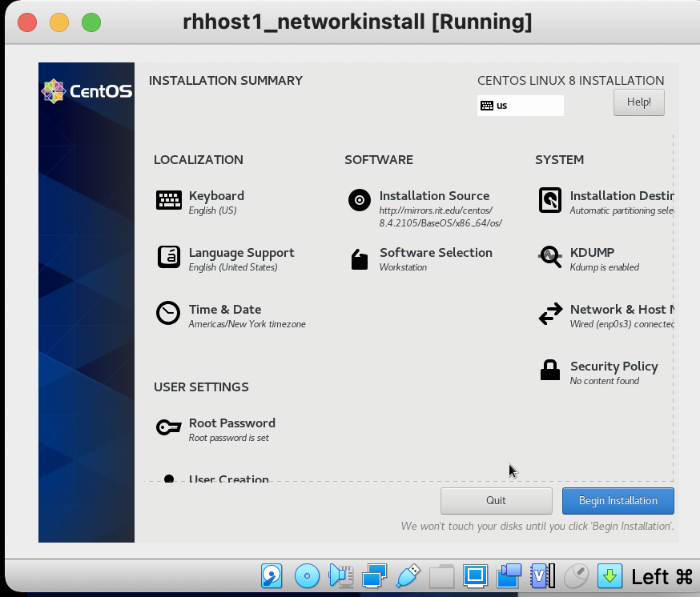This screenshot has height=597, width=700.
Task: Open the Keyboard layout settings
Action: (200, 202)
